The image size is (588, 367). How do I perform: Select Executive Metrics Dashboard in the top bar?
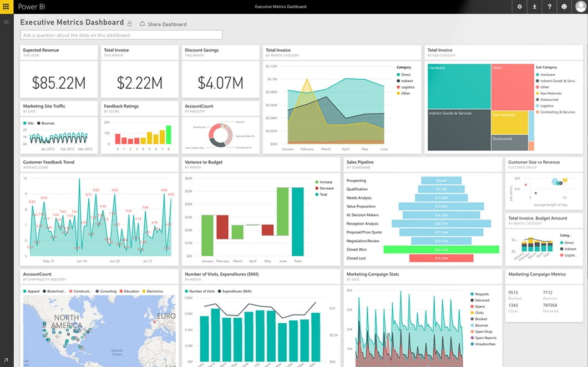(x=280, y=6)
